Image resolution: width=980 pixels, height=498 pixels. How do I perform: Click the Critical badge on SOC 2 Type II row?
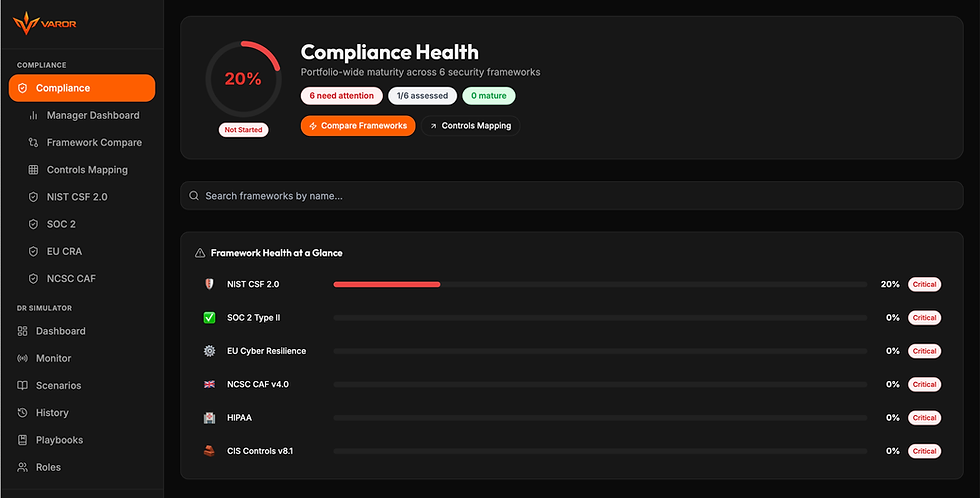click(924, 317)
